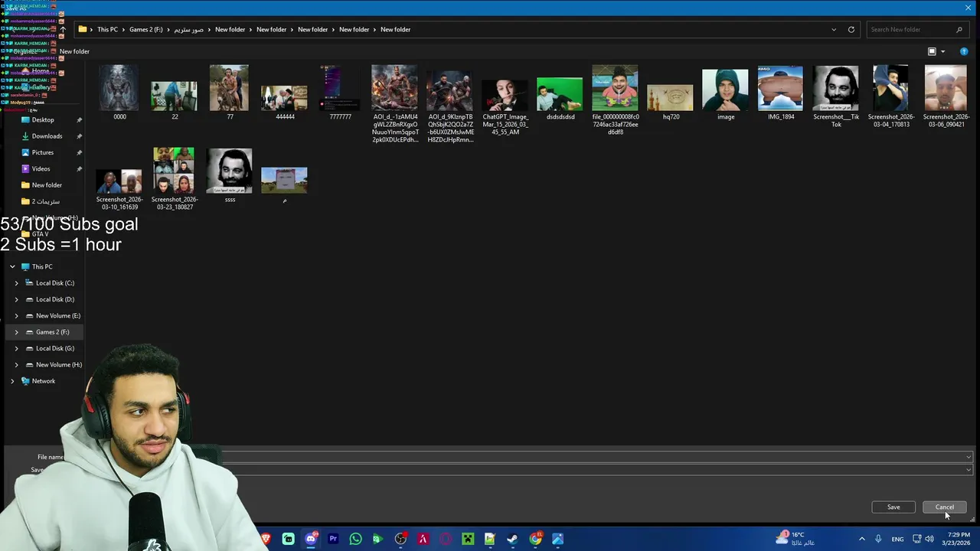Image resolution: width=980 pixels, height=551 pixels.
Task: Click the Search New folder field
Action: (916, 29)
